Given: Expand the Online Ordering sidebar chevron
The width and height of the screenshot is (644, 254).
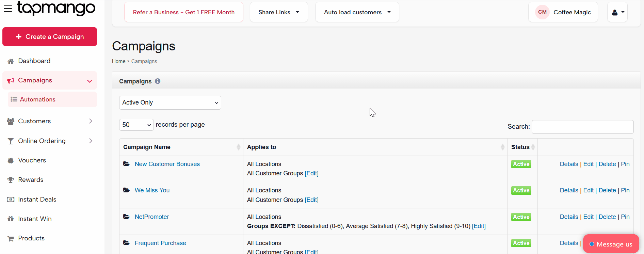Looking at the screenshot, I should (x=91, y=141).
